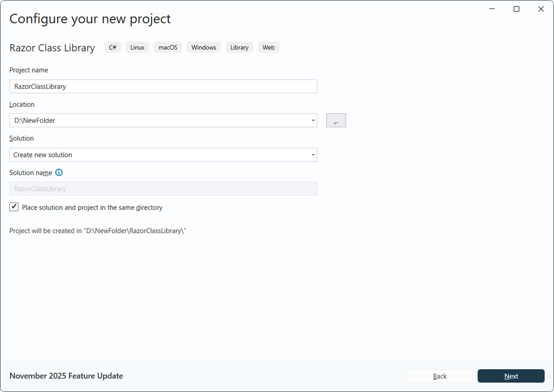
Task: Expand the Create new solution combo box
Action: (x=312, y=155)
